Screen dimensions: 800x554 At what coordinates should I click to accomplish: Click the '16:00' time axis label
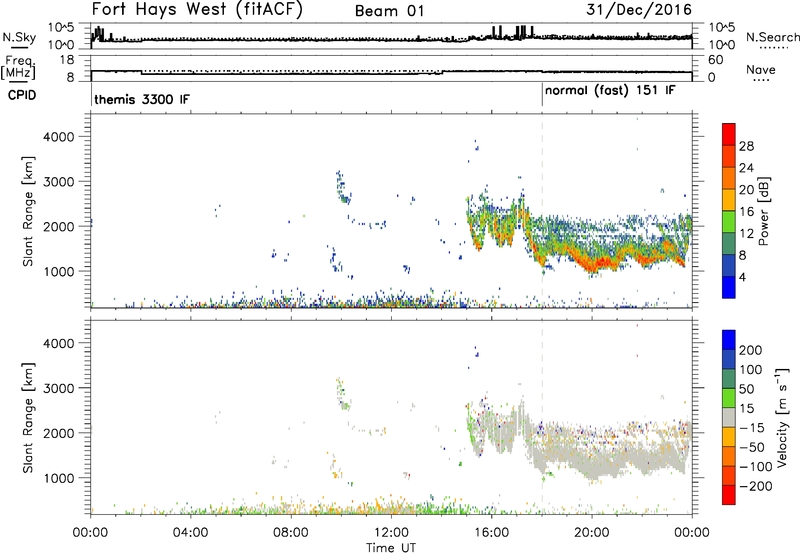[x=491, y=533]
